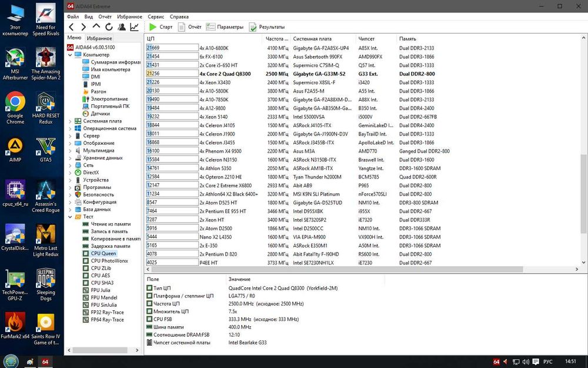Open the Отчёт menu in menu bar
Screen dimensions: 588x368
pyautogui.click(x=105, y=16)
